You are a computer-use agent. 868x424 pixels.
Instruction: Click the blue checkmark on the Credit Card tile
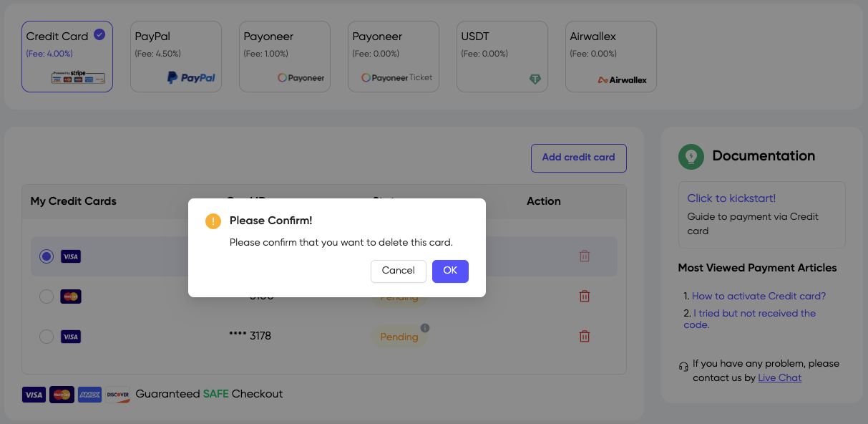point(98,34)
